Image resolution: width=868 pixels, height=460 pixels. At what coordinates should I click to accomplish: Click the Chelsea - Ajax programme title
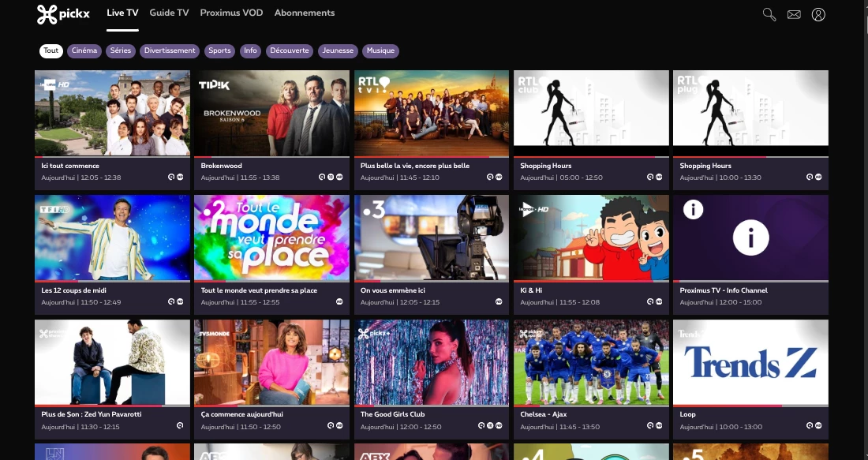pos(544,414)
